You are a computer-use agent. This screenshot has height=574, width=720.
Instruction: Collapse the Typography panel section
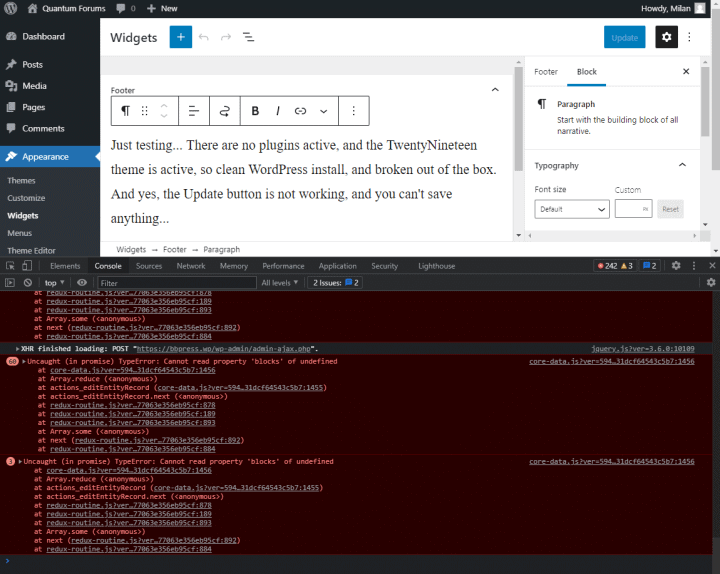coord(682,165)
